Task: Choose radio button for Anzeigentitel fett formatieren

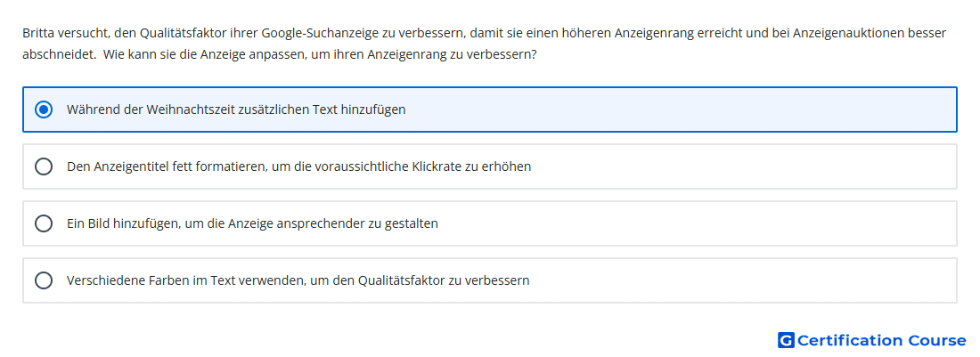Action: pos(44,166)
